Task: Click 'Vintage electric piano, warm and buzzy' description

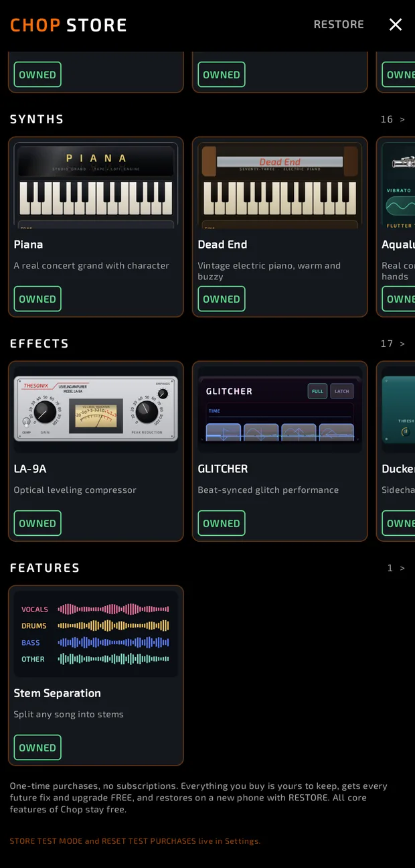Action: point(269,271)
